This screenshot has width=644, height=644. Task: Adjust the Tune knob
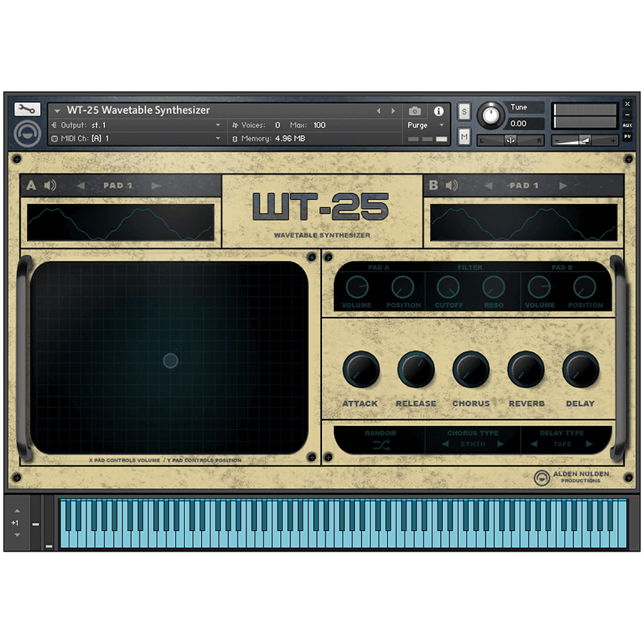(492, 114)
